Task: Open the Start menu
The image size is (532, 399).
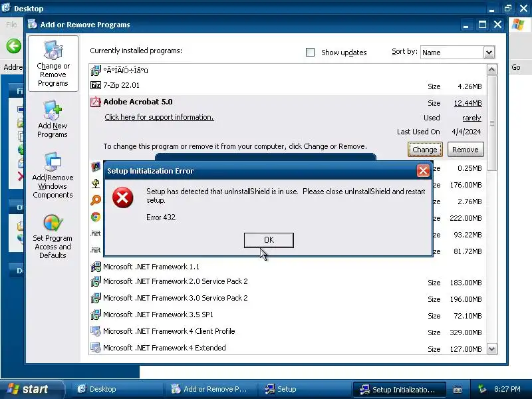Action: (31, 389)
